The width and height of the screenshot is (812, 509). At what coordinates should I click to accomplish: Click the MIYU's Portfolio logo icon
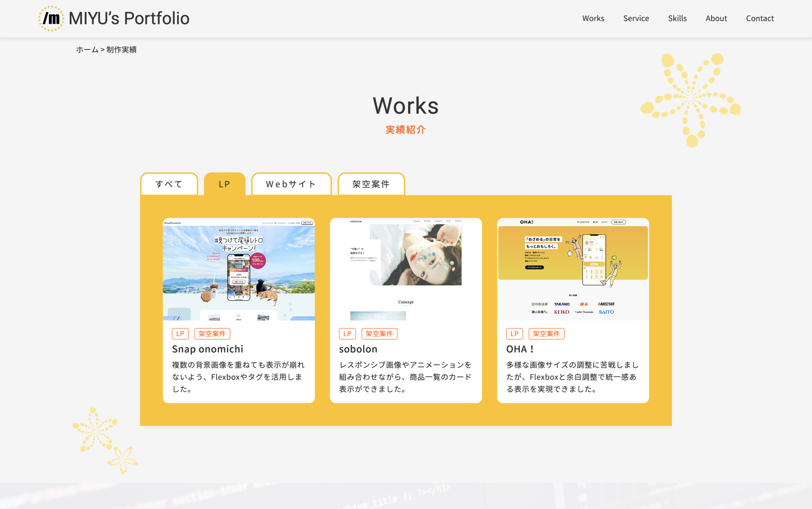[51, 18]
